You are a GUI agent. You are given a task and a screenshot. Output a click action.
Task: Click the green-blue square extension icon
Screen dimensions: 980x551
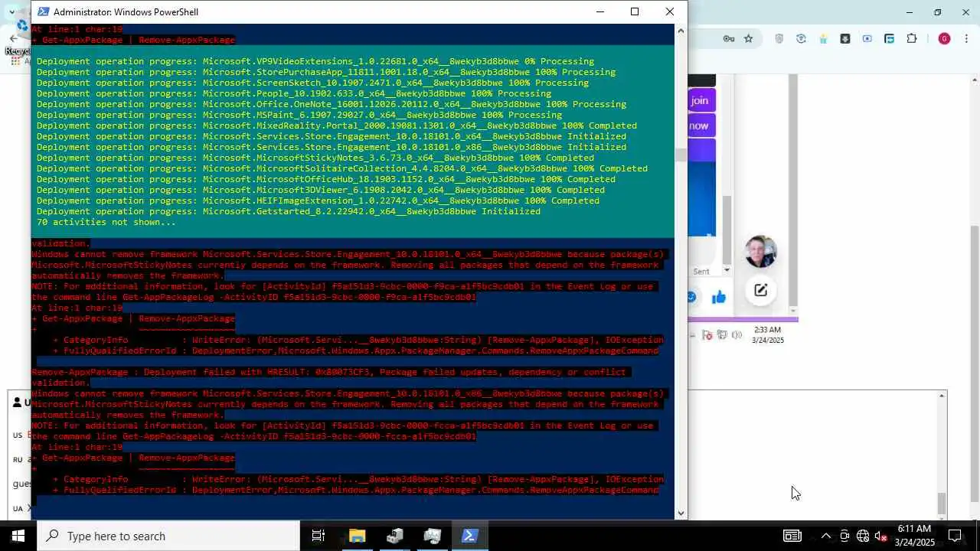[x=889, y=38]
